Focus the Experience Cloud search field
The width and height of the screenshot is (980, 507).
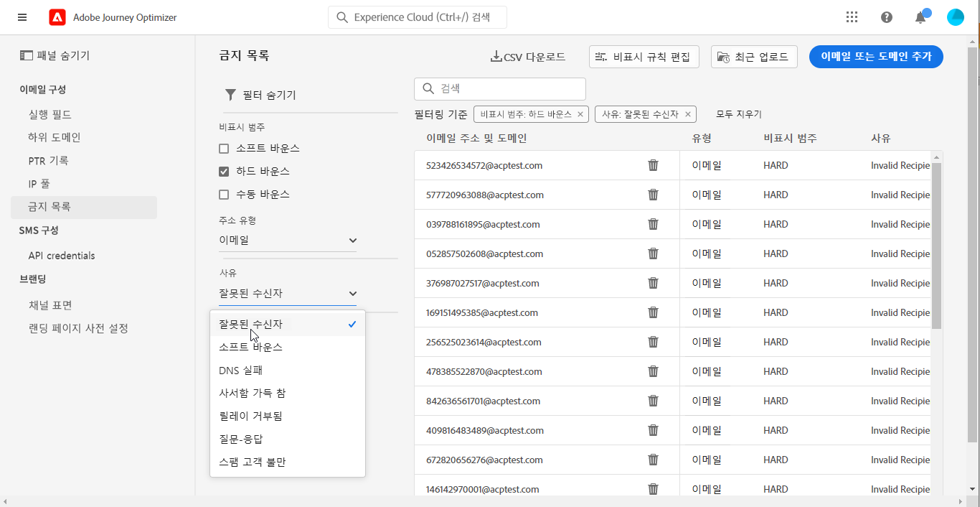pos(418,17)
